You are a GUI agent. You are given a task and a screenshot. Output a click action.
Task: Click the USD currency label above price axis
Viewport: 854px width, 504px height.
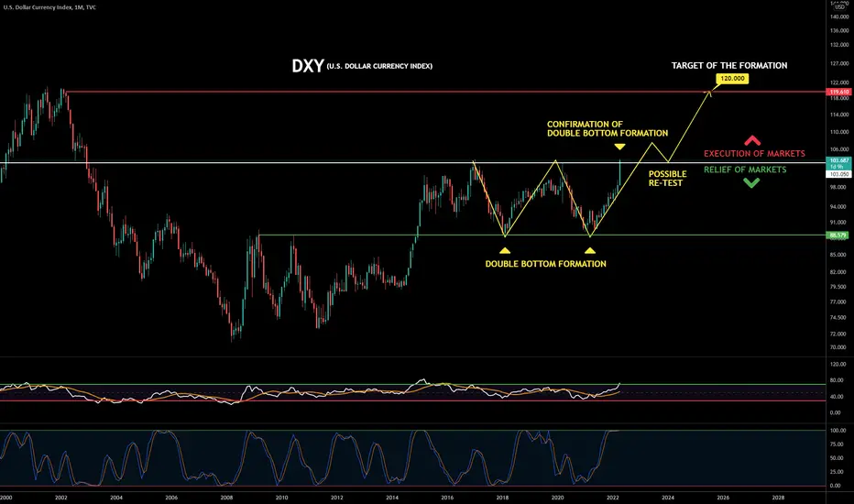840,7
